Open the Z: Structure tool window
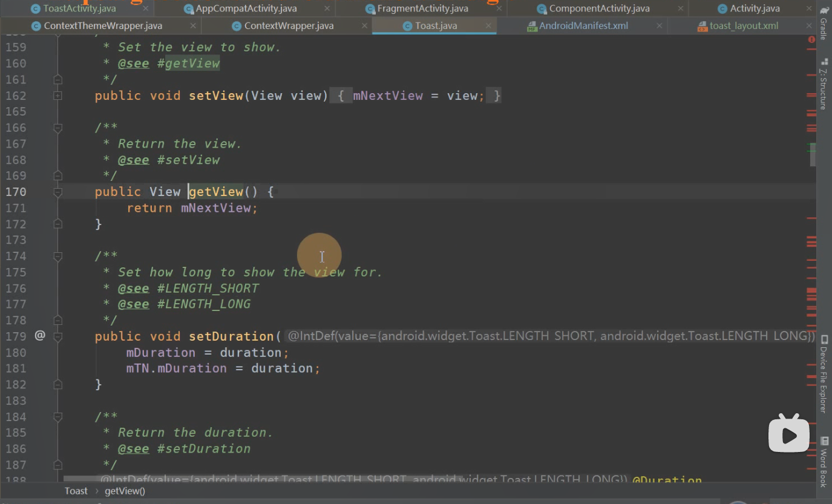 [824, 83]
